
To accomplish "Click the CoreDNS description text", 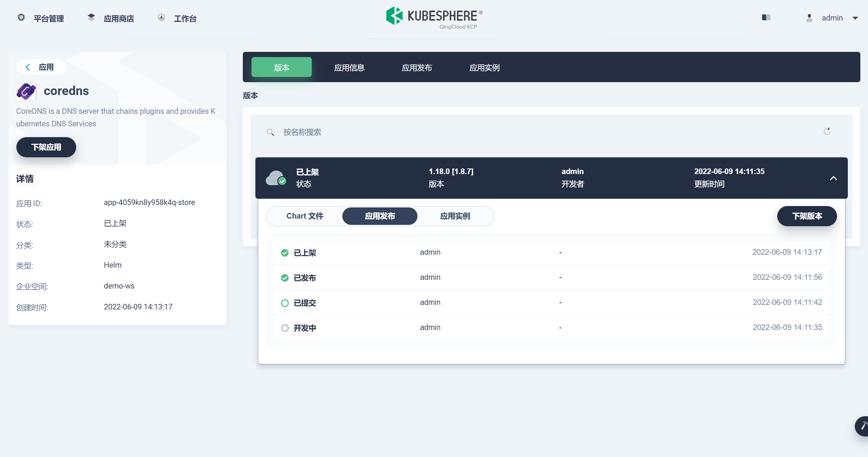I will click(116, 117).
